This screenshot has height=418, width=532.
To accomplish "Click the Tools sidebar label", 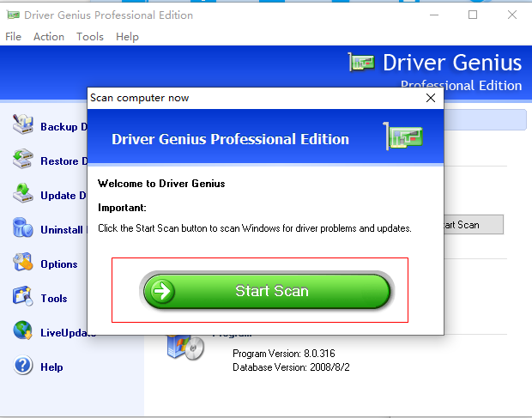I will click(54, 298).
